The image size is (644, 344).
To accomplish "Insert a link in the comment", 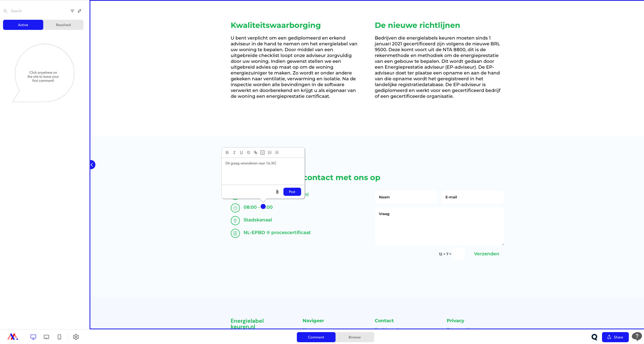I will [255, 152].
